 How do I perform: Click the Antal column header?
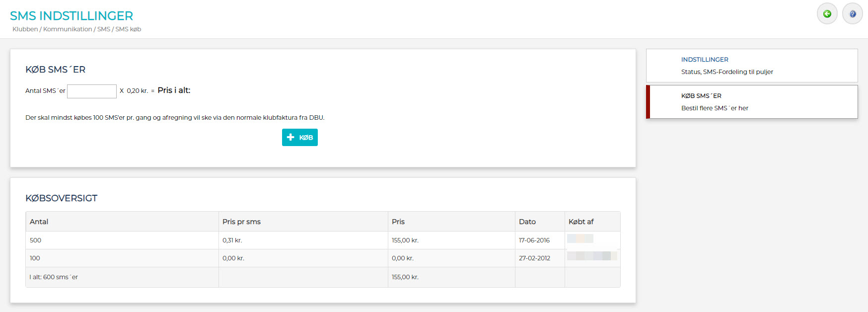(39, 222)
